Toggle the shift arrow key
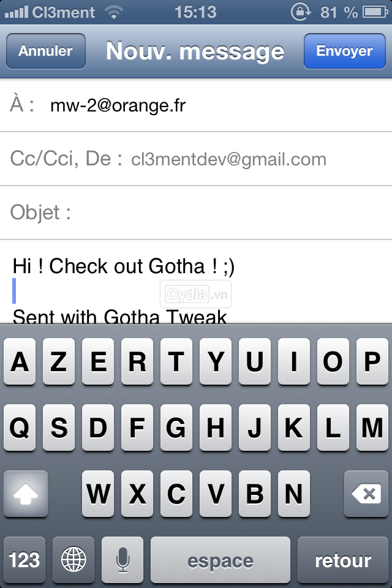This screenshot has width=392, height=588. tap(26, 494)
